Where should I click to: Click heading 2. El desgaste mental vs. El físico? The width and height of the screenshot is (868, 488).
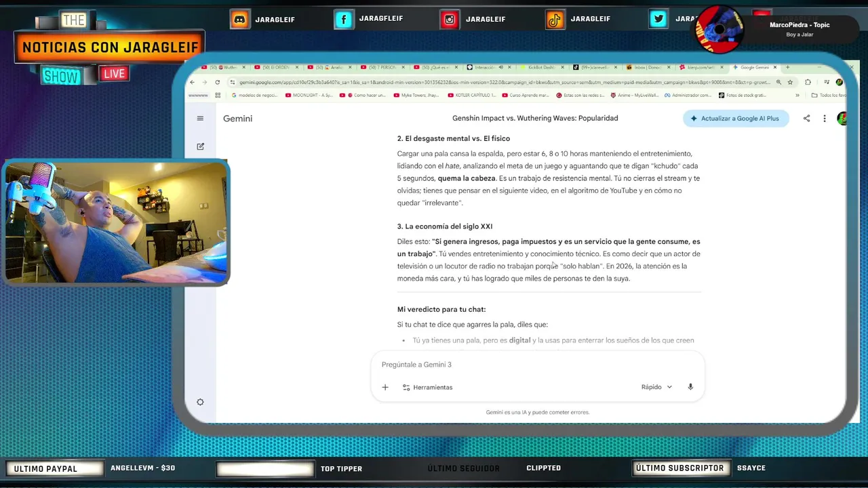click(x=454, y=139)
